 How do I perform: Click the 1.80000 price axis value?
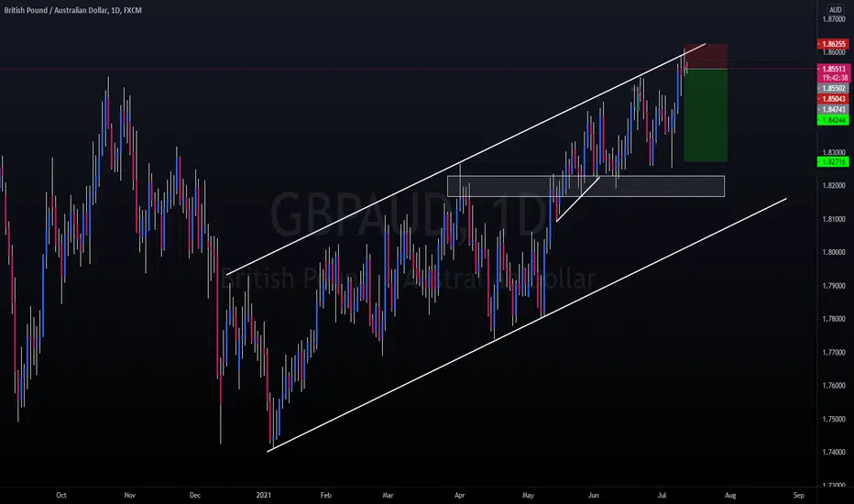(x=834, y=252)
